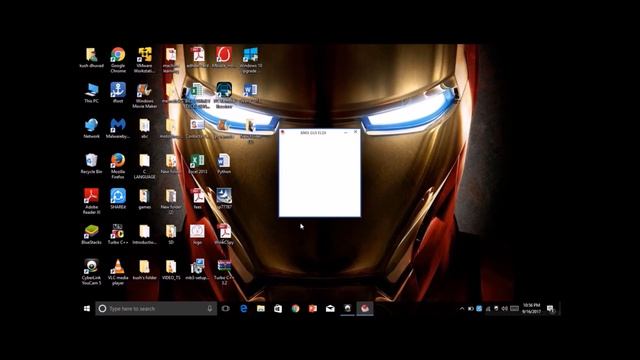The image size is (640, 360).
Task: Open File Explorer from taskbar
Action: pyautogui.click(x=261, y=309)
